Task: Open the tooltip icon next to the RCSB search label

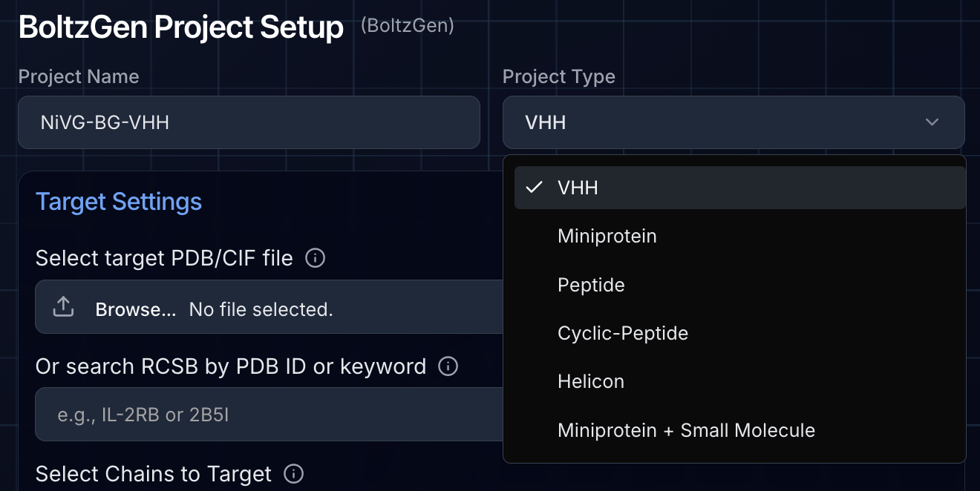Action: [448, 366]
